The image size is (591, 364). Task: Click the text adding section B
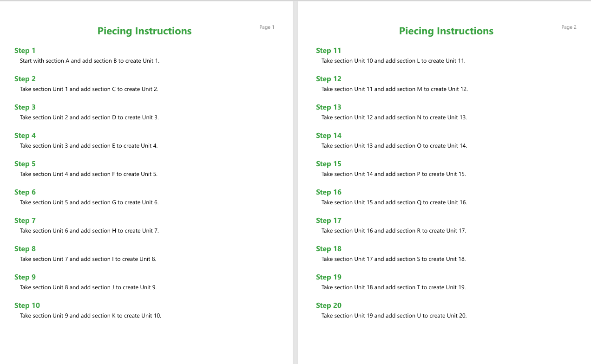tap(90, 61)
